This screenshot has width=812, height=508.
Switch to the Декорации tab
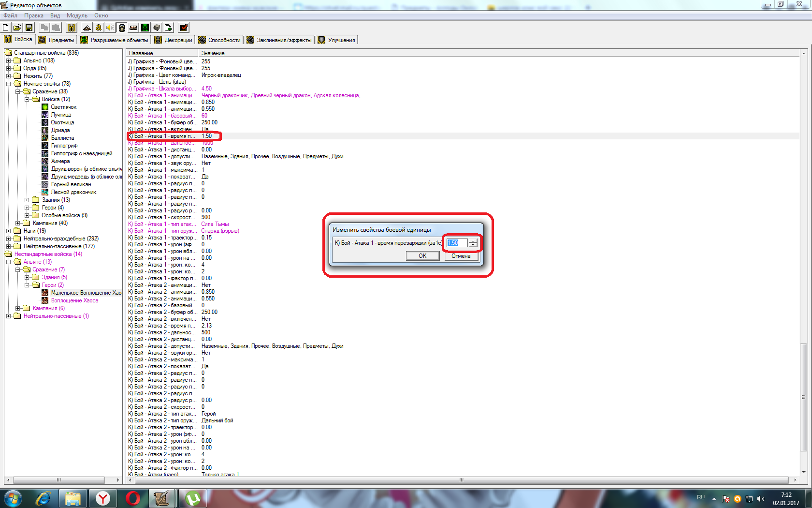174,40
